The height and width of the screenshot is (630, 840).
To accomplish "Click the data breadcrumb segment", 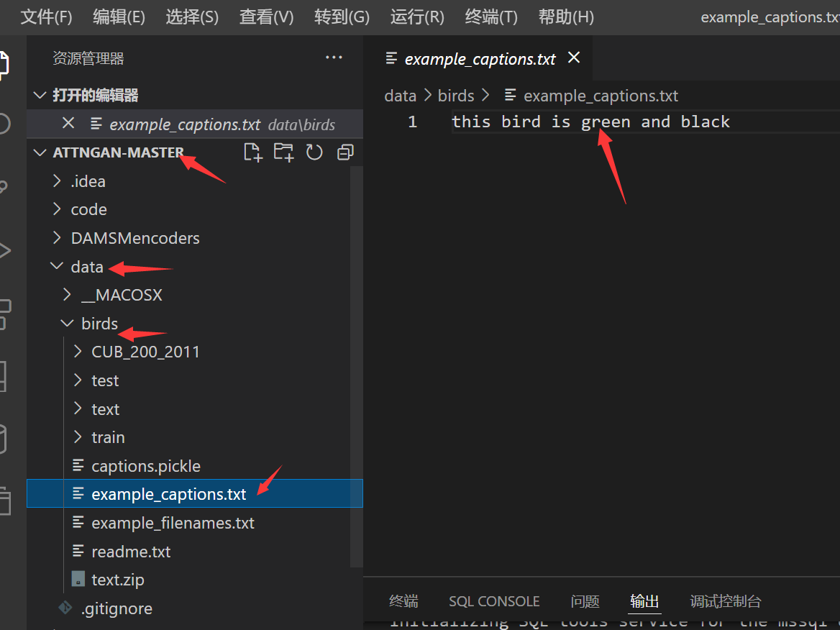I will coord(400,96).
